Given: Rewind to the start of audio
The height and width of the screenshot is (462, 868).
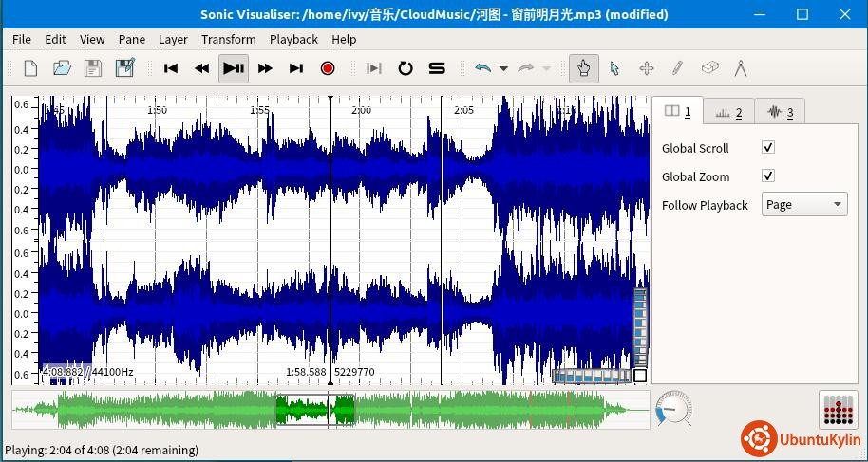Looking at the screenshot, I should coord(171,68).
